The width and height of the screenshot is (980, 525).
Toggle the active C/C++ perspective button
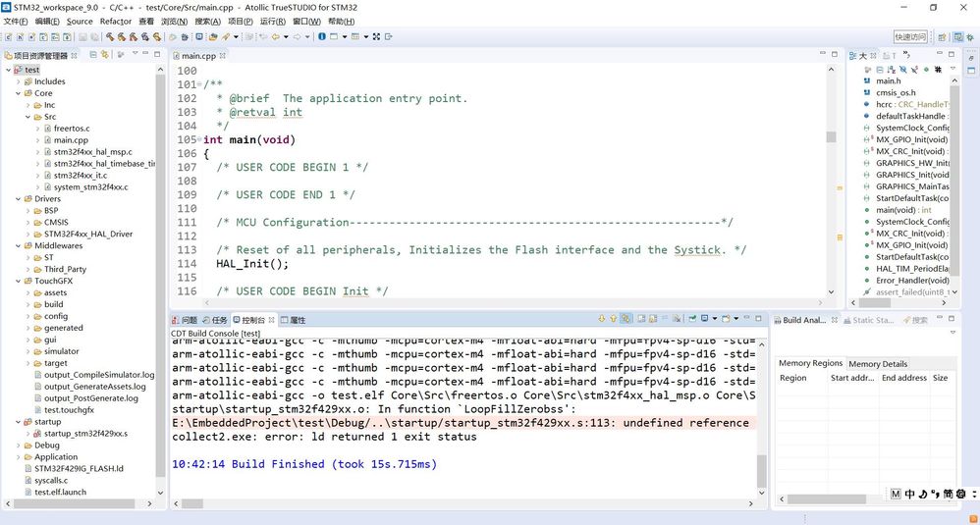click(x=958, y=37)
